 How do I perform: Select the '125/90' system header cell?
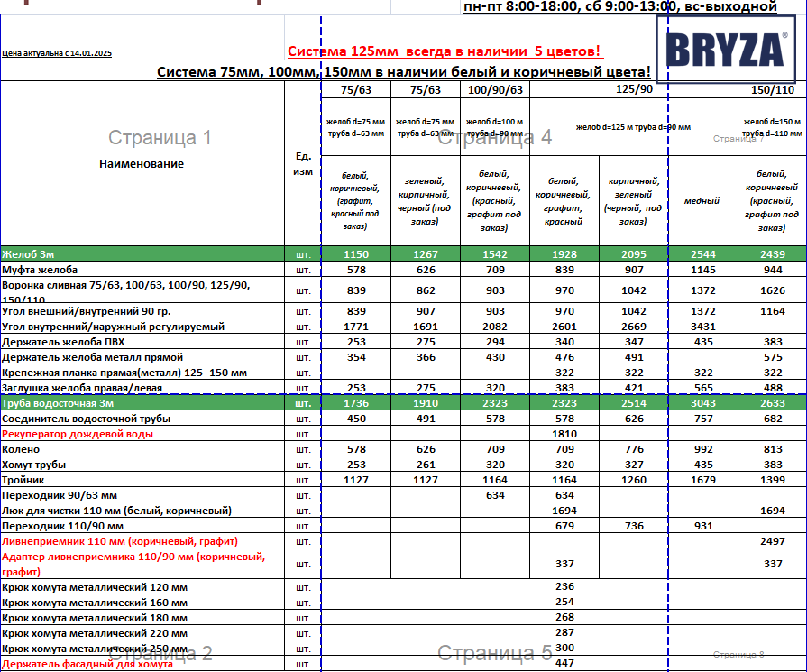pos(634,89)
